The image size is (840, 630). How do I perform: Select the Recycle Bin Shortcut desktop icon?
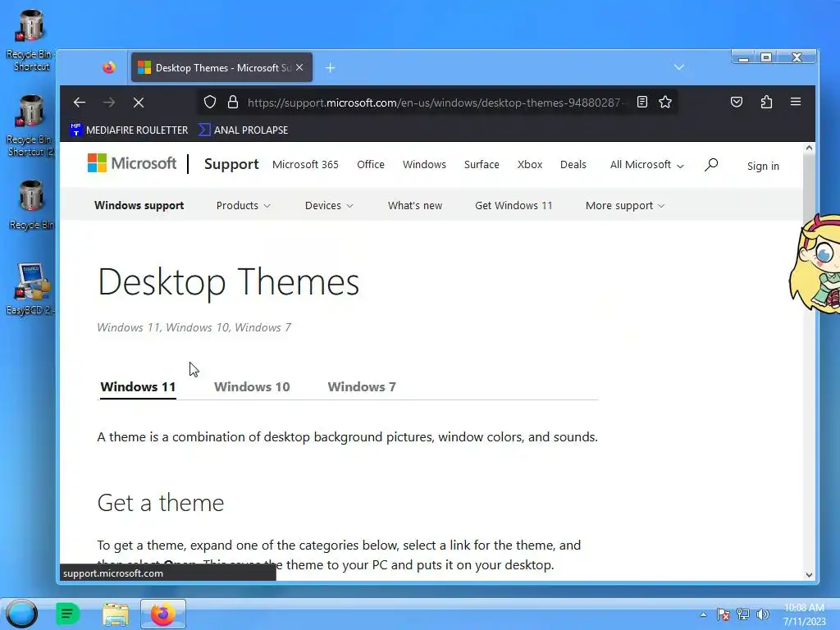30,40
